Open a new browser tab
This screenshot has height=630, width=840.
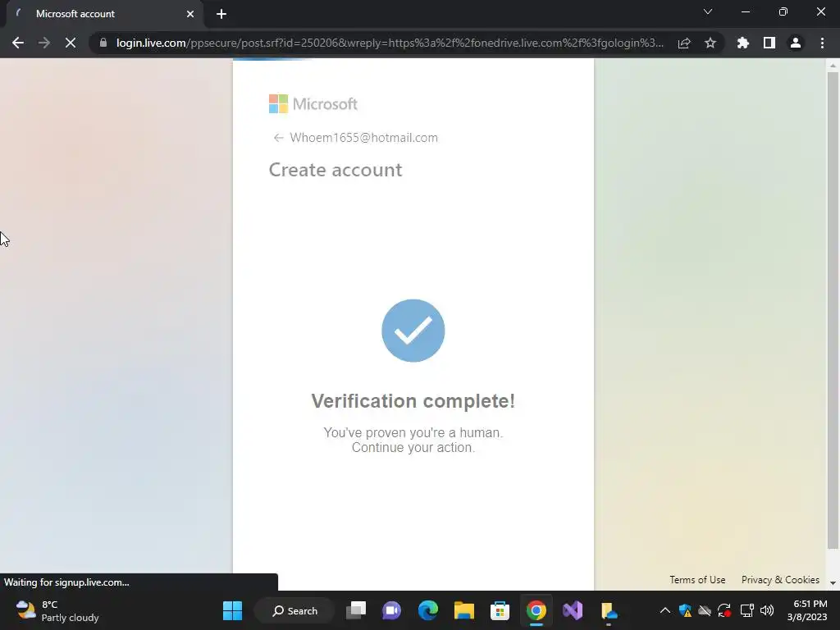tap(221, 14)
